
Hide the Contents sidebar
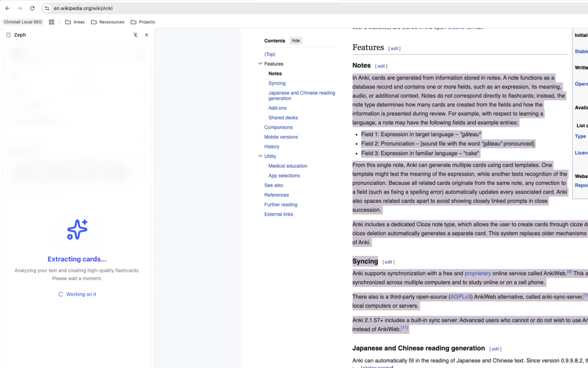click(296, 41)
